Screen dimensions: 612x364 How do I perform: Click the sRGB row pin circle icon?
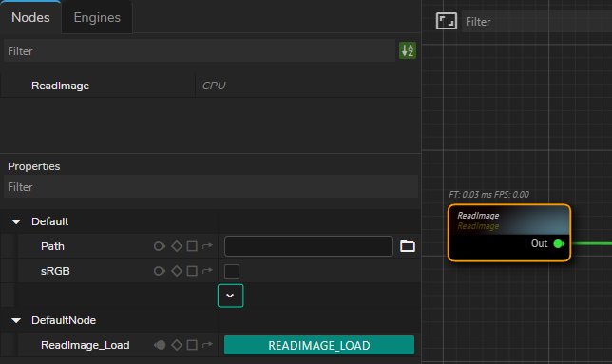coord(160,271)
